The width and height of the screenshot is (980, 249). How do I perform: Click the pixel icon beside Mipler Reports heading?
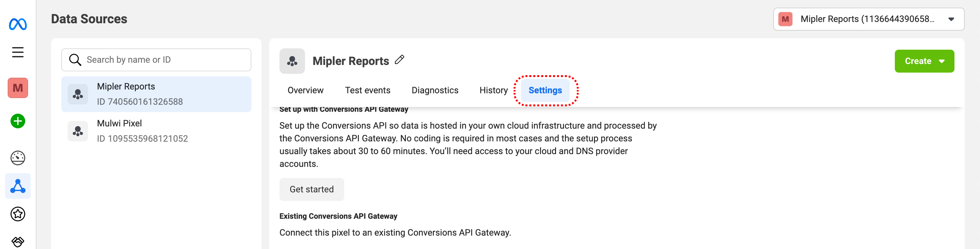click(x=292, y=61)
